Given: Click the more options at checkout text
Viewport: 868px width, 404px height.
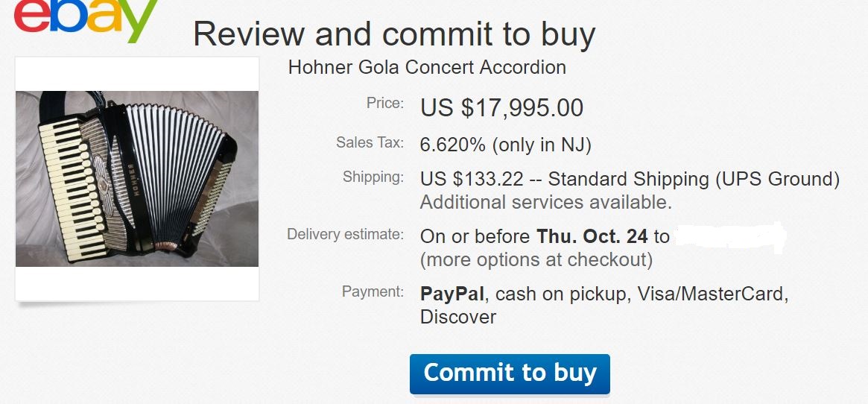Looking at the screenshot, I should point(536,260).
